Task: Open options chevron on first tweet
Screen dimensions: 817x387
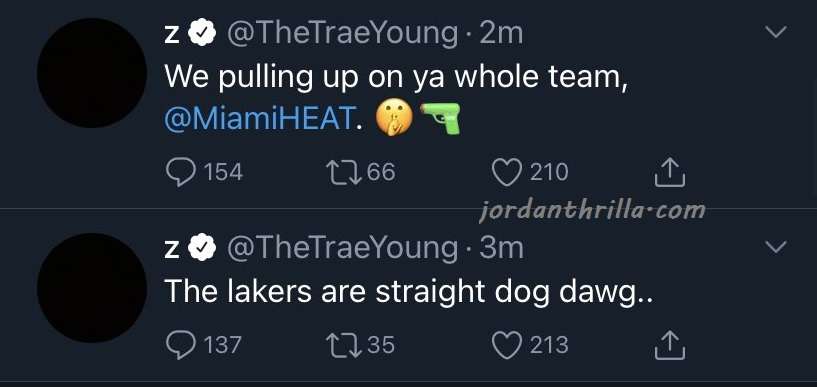Action: [x=775, y=33]
